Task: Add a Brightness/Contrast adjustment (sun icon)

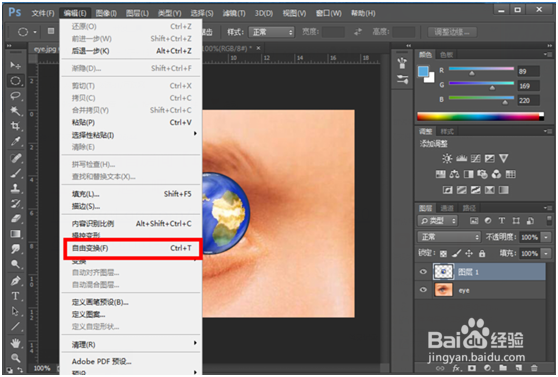Action: coord(447,158)
